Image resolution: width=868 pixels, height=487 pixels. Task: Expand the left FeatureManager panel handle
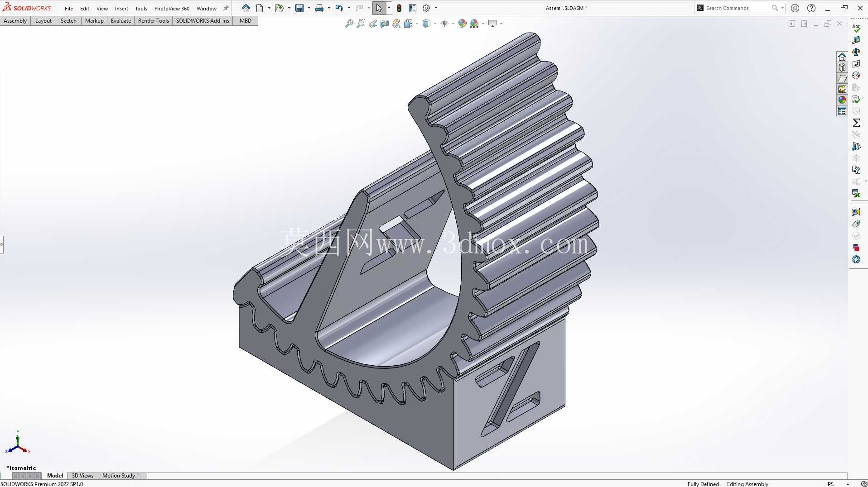click(x=2, y=244)
